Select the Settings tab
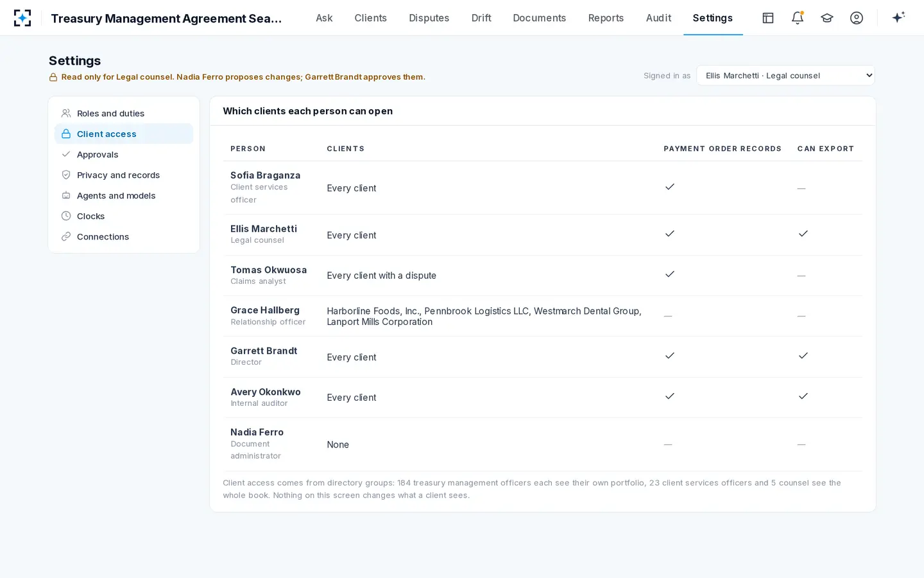The height and width of the screenshot is (578, 924). [713, 18]
